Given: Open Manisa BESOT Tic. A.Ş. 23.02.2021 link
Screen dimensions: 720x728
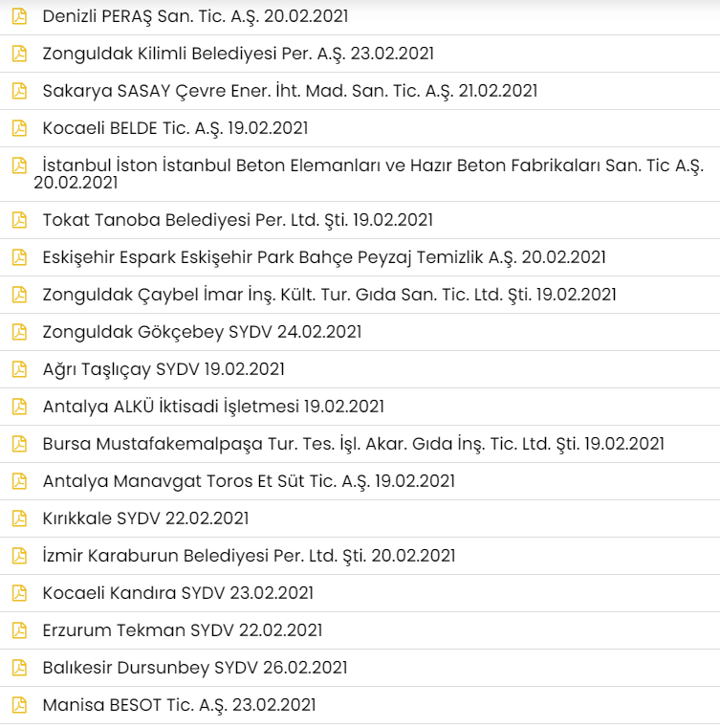Looking at the screenshot, I should pyautogui.click(x=179, y=705).
